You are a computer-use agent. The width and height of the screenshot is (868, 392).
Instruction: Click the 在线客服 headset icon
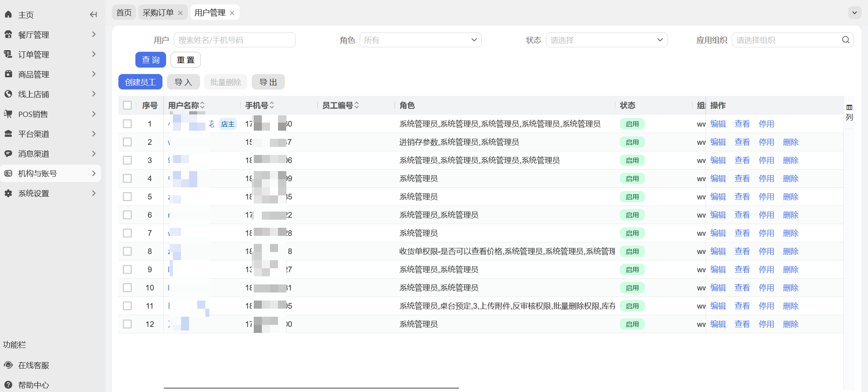pos(8,365)
